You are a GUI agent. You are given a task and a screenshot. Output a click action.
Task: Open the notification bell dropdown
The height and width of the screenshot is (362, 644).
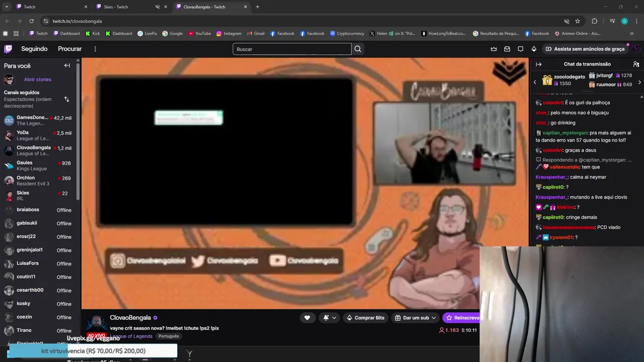[330, 318]
